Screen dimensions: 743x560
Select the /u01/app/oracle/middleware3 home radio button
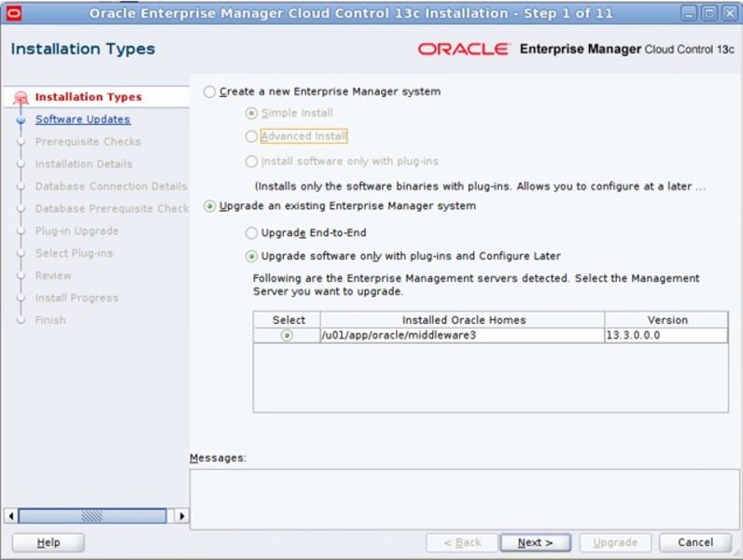[287, 335]
